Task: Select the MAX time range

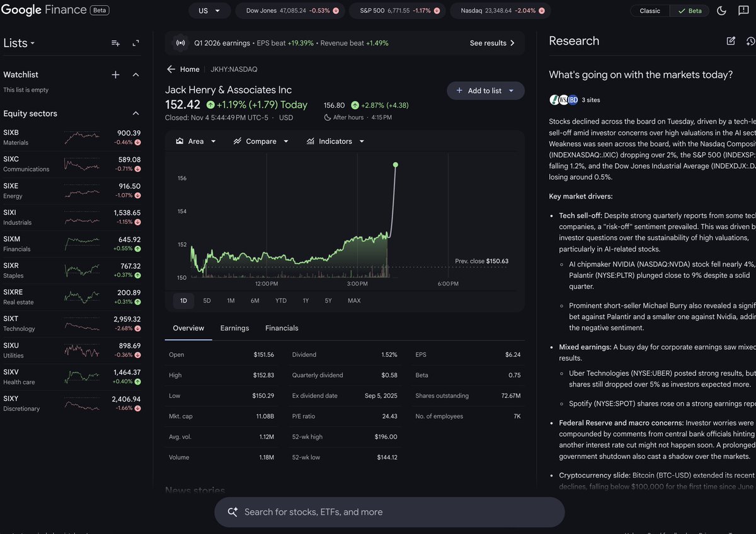Action: click(x=354, y=301)
